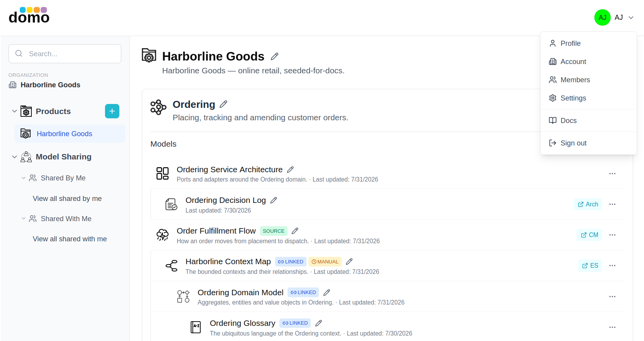644x341 pixels.
Task: Open Shared With Me item
Action: (66, 219)
